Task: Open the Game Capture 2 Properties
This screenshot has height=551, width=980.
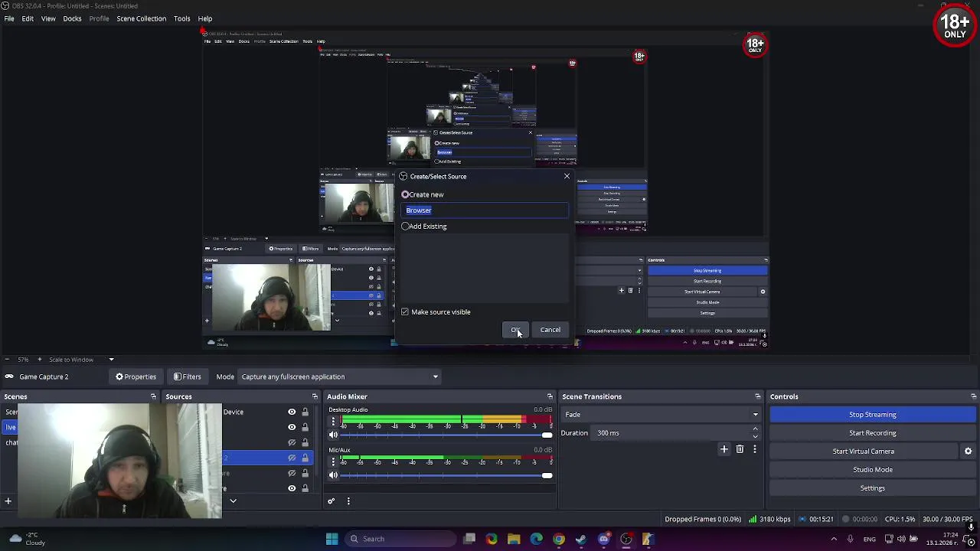Action: 136,377
